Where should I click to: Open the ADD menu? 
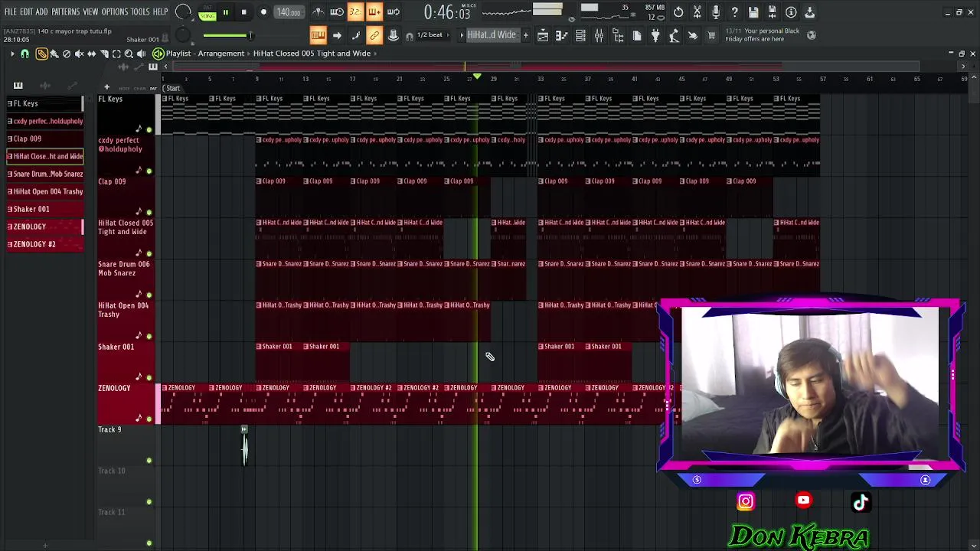click(x=41, y=12)
